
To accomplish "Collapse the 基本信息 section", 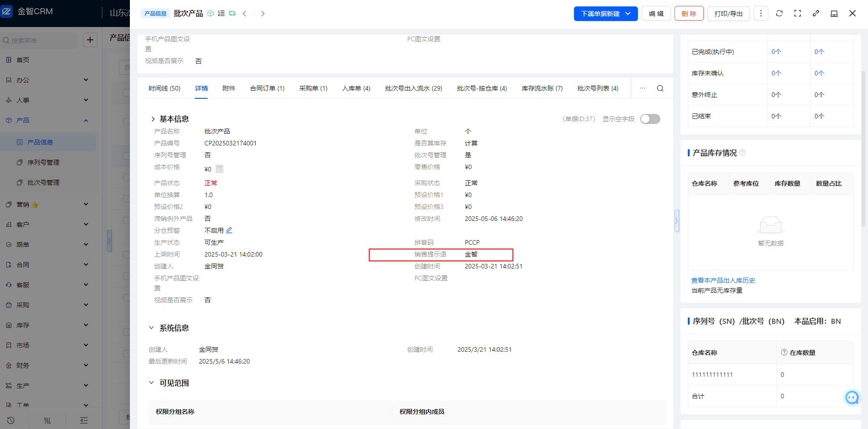I will [x=153, y=119].
